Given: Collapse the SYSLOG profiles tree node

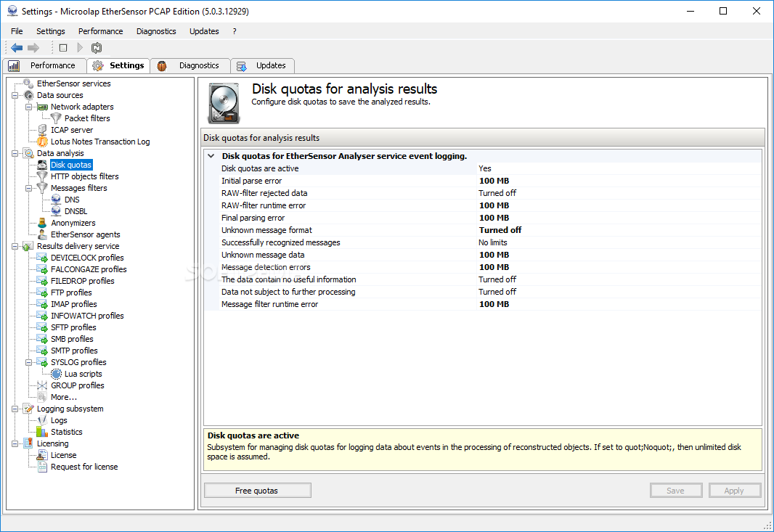Looking at the screenshot, I should pos(28,362).
